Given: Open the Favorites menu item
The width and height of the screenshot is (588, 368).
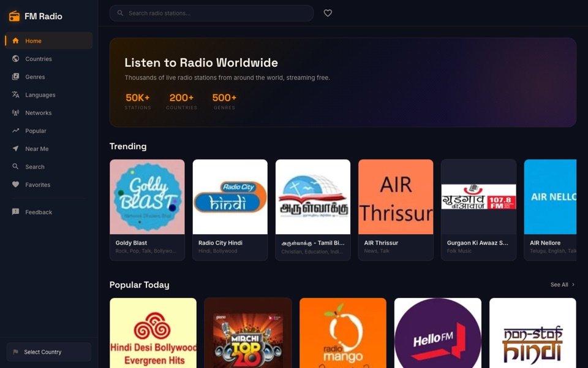Looking at the screenshot, I should click(x=49, y=185).
